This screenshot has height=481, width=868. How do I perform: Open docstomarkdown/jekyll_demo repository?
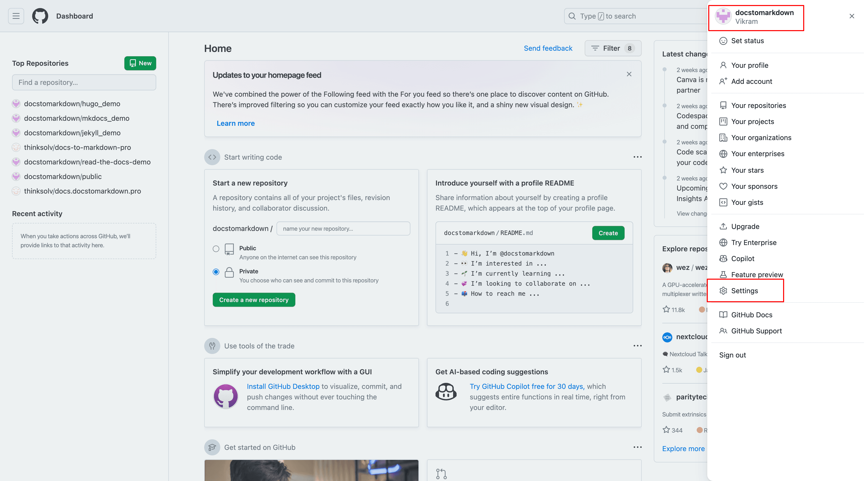pos(72,133)
